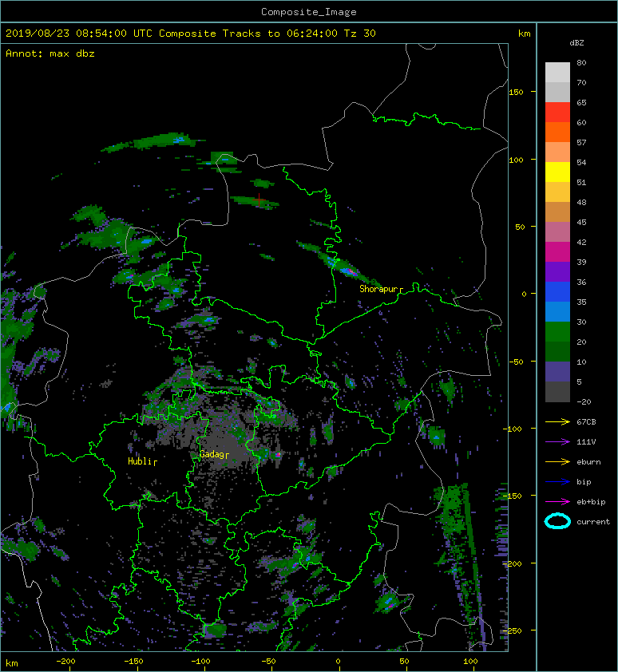Click the '54' value on dBZ scale

[x=581, y=163]
